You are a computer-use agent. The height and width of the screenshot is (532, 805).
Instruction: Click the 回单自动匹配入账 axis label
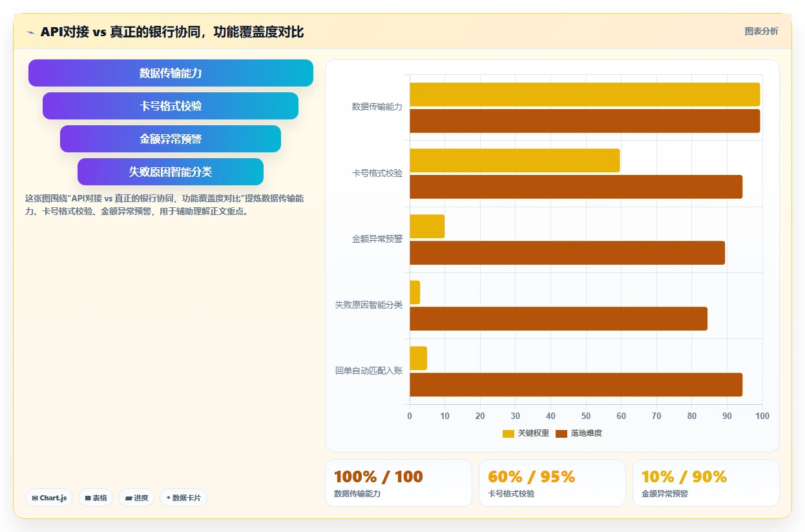369,371
